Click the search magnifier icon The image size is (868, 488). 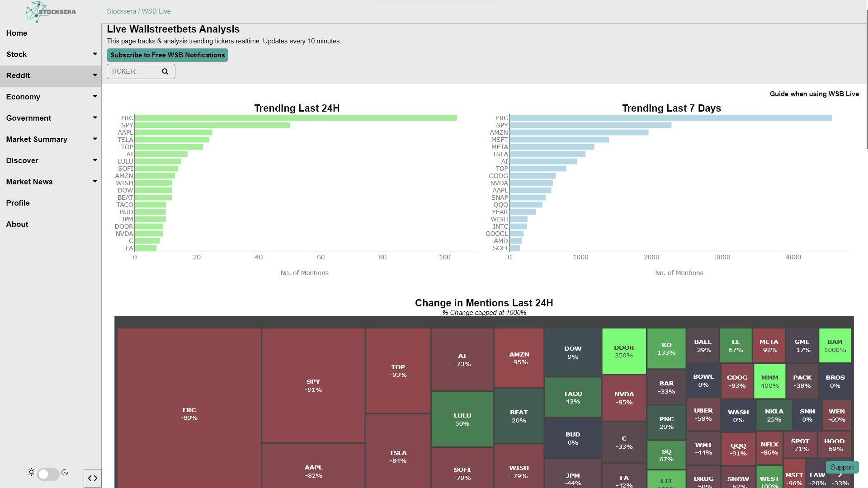click(165, 71)
